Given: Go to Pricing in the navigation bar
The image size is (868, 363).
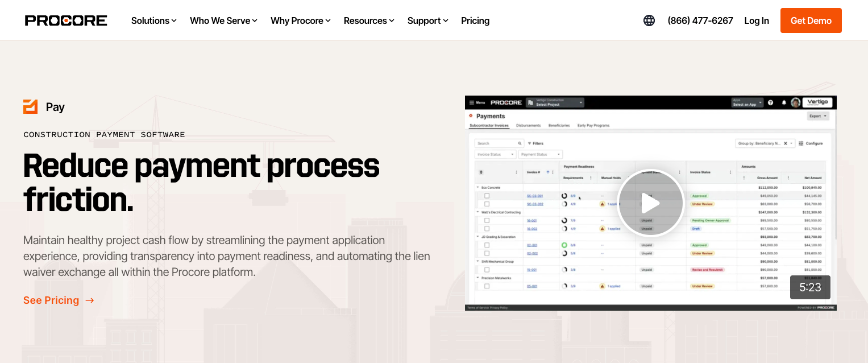Looking at the screenshot, I should (x=475, y=20).
